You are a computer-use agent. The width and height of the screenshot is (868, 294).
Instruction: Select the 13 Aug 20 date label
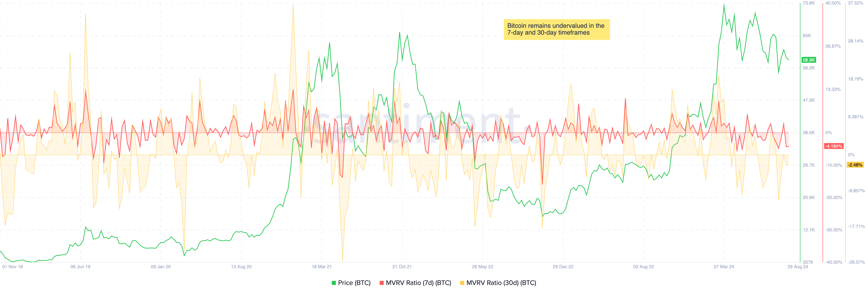(241, 267)
